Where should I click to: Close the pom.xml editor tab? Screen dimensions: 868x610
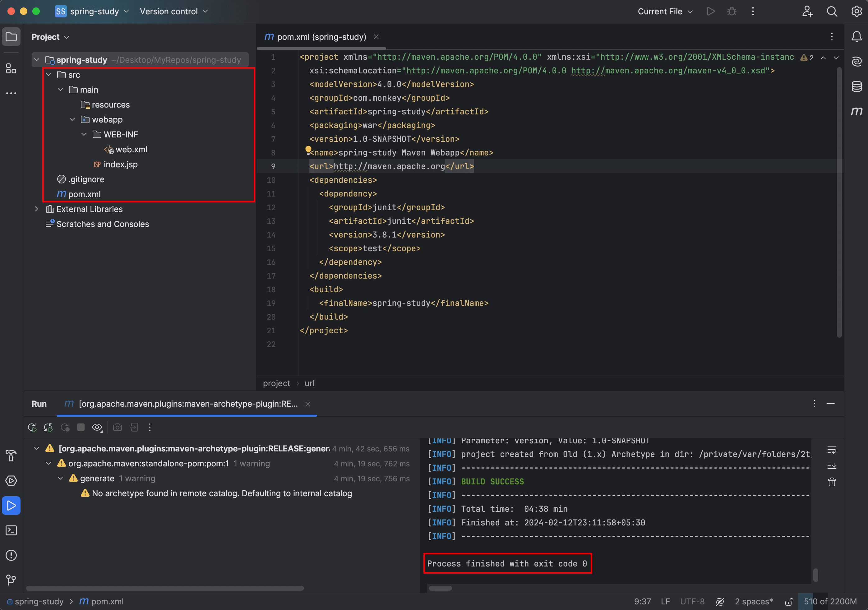coord(376,37)
